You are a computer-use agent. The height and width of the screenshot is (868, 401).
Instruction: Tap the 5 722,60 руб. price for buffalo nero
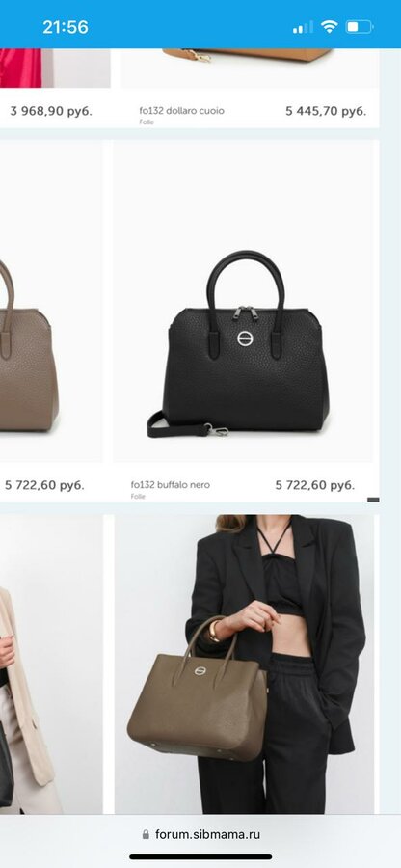[x=314, y=485]
